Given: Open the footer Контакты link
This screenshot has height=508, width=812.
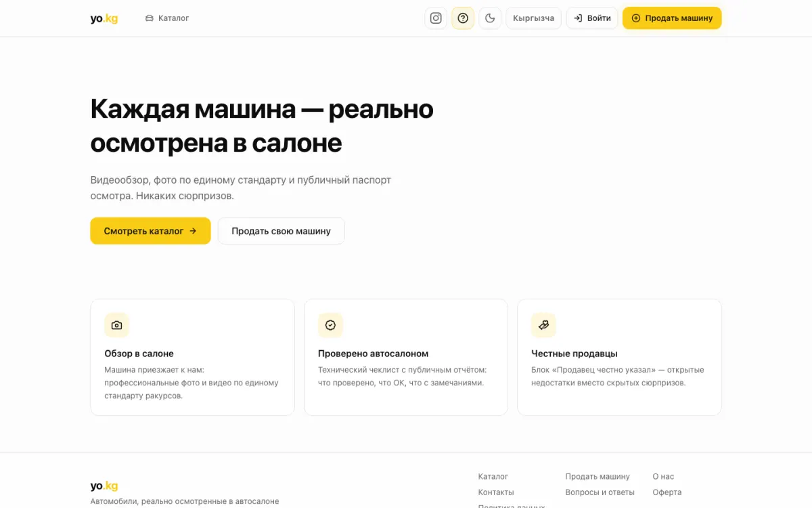Looking at the screenshot, I should [x=496, y=492].
